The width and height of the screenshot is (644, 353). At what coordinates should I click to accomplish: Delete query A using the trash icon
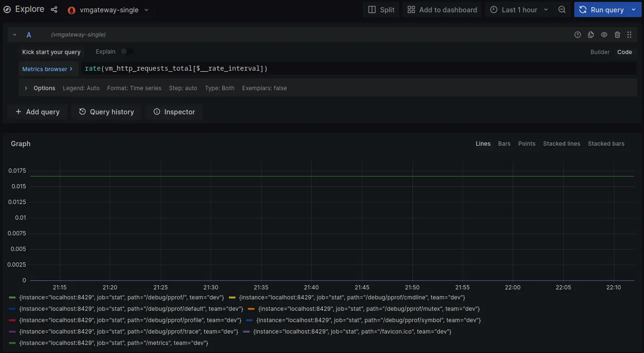[617, 35]
